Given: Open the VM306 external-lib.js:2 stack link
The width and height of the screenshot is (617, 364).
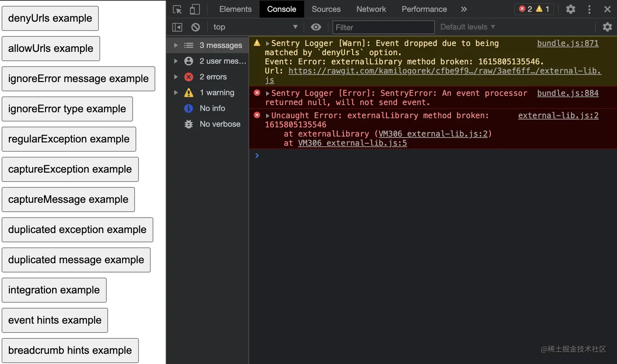Looking at the screenshot, I should (x=433, y=134).
